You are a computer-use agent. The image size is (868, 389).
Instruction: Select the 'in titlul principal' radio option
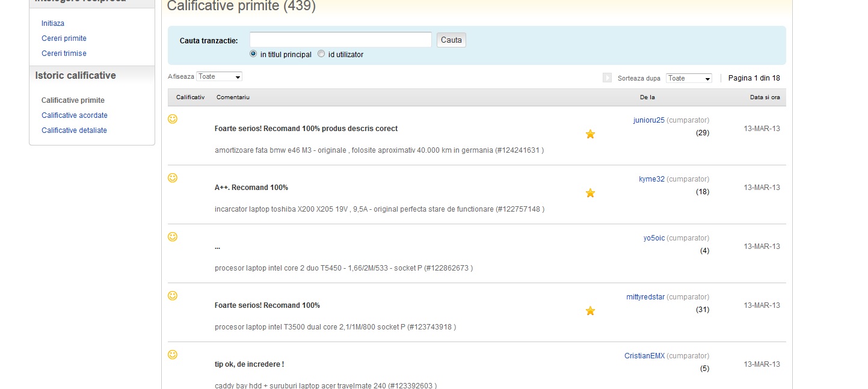(253, 54)
